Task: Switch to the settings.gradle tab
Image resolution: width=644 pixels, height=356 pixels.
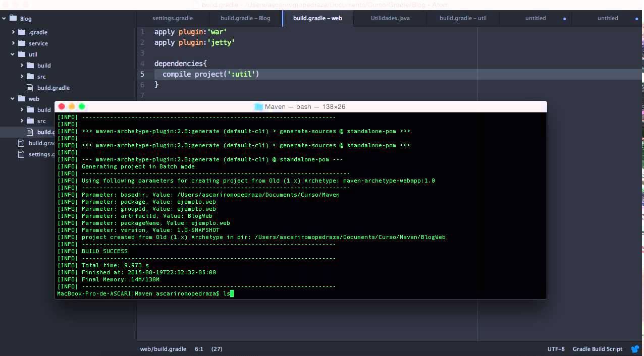Action: coord(173,18)
